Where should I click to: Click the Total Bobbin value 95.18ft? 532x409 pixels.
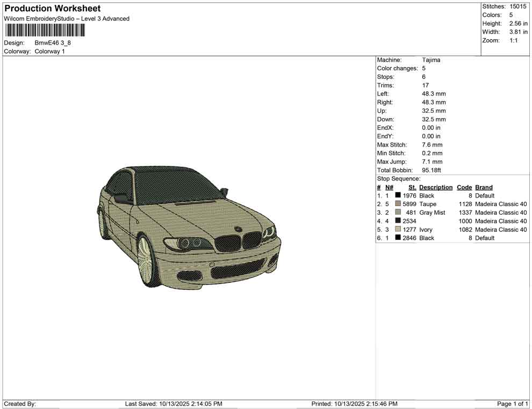click(432, 170)
